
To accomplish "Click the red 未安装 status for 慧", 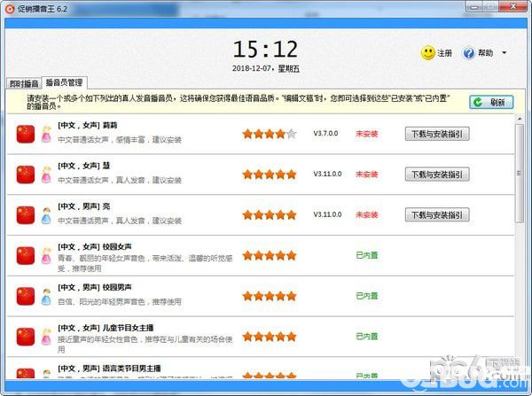I will click(x=367, y=175).
